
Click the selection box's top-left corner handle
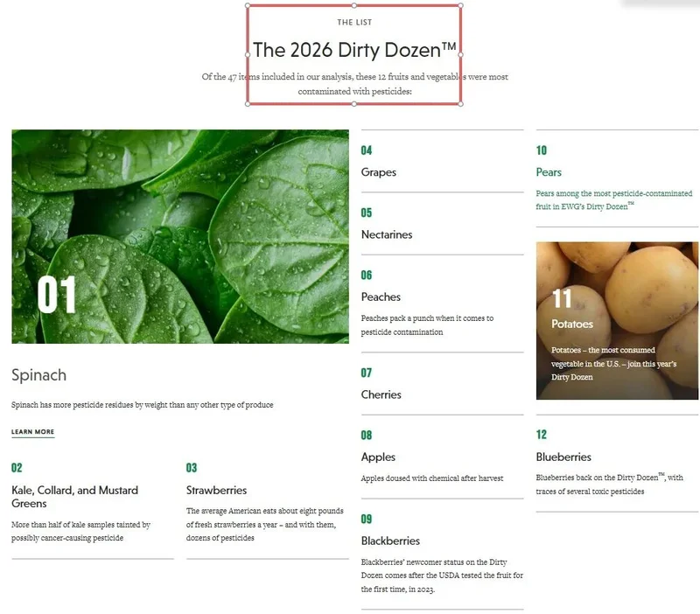tap(248, 5)
